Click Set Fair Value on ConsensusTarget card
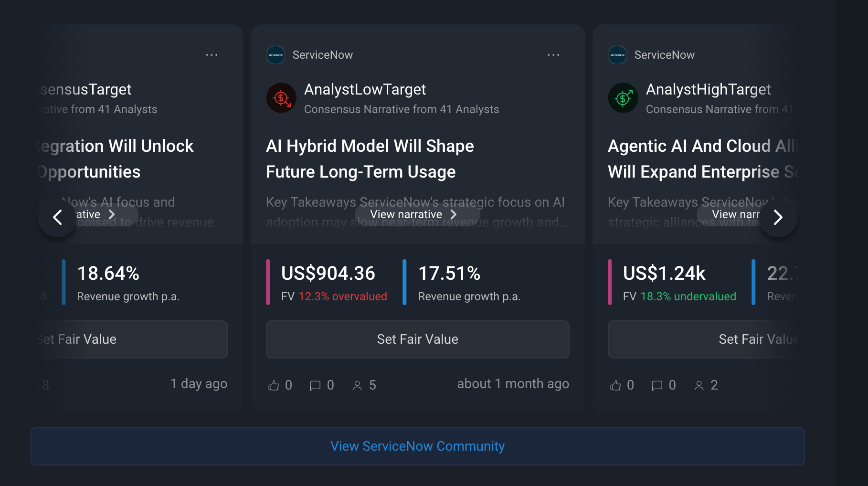Image resolution: width=868 pixels, height=486 pixels. coord(132,339)
